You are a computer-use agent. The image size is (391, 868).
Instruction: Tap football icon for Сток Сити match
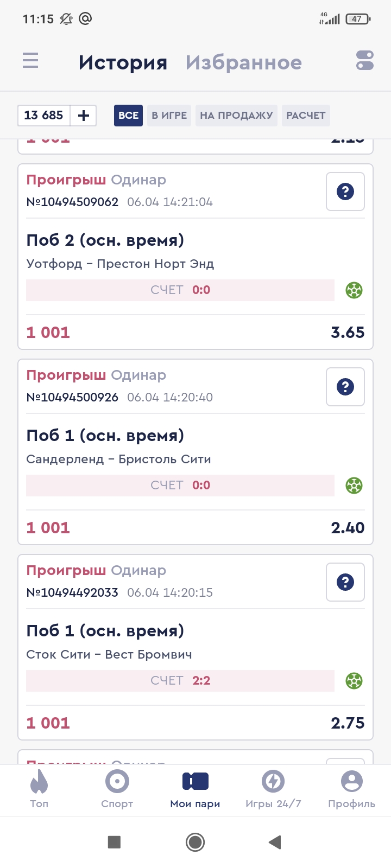[354, 681]
